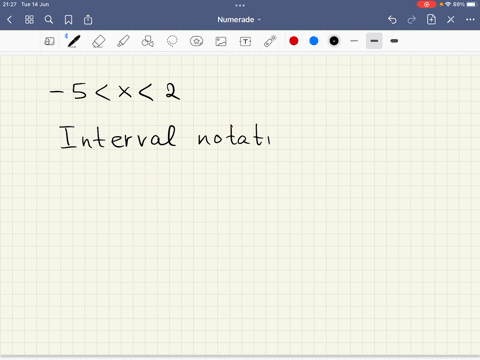This screenshot has width=480, height=360.
Task: Choose the red pen color
Action: (294, 41)
